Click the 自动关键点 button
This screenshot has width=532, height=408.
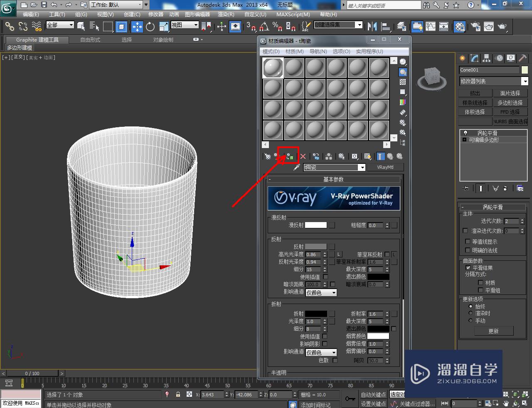click(x=373, y=395)
